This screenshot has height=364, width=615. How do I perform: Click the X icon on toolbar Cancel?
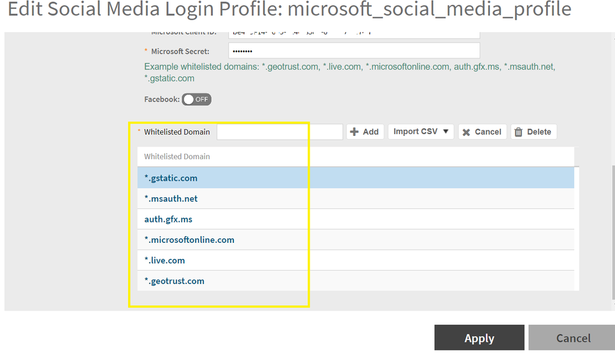pyautogui.click(x=467, y=132)
